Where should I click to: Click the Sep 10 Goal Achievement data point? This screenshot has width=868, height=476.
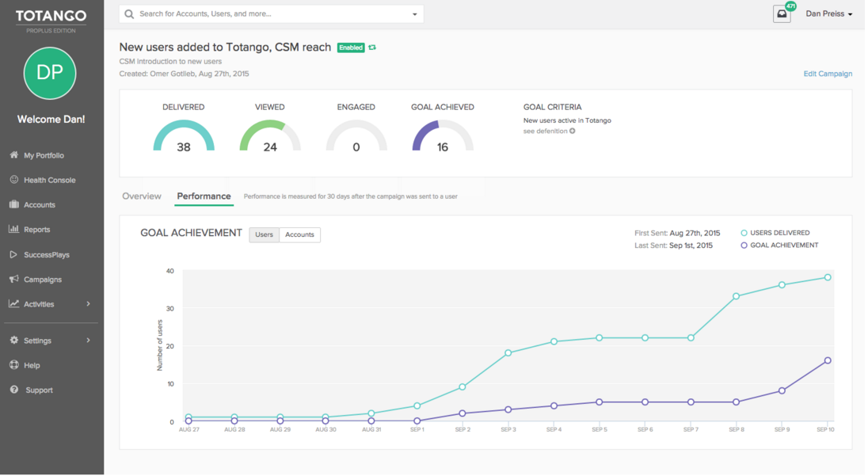(x=828, y=360)
